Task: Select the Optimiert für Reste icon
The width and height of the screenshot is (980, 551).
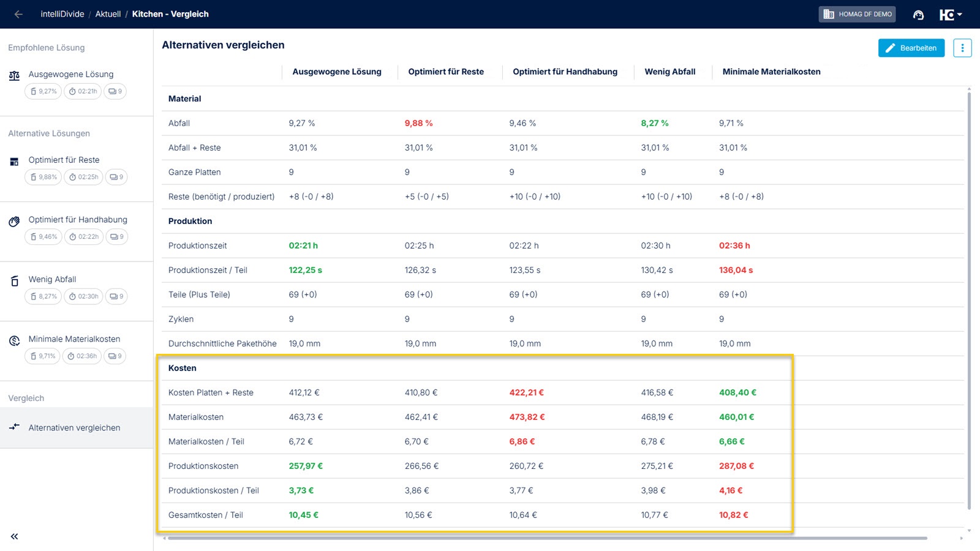Action: click(x=14, y=162)
